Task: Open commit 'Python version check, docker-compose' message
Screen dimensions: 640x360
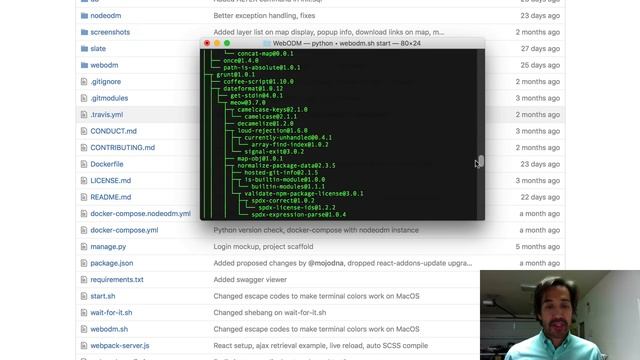Action: (316, 230)
